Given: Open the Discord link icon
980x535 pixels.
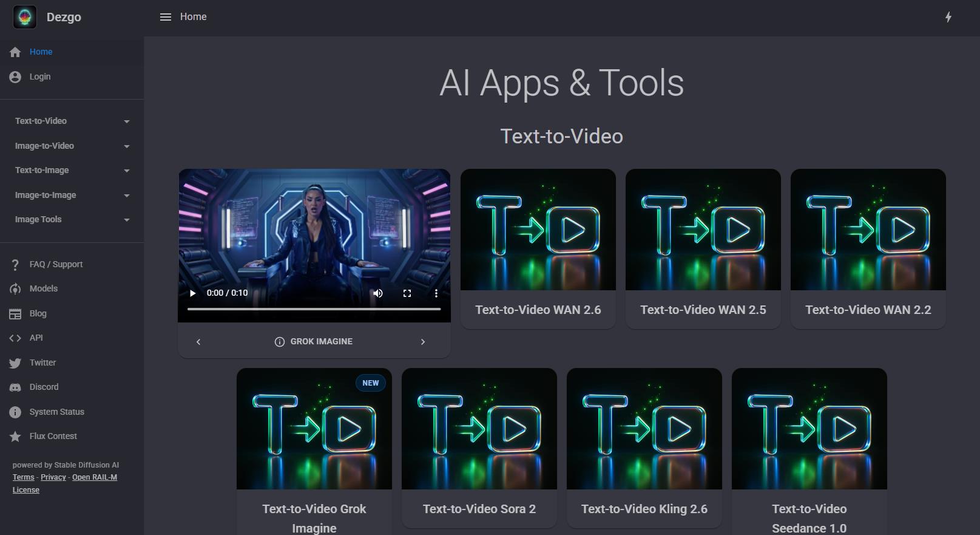Looking at the screenshot, I should pos(15,387).
